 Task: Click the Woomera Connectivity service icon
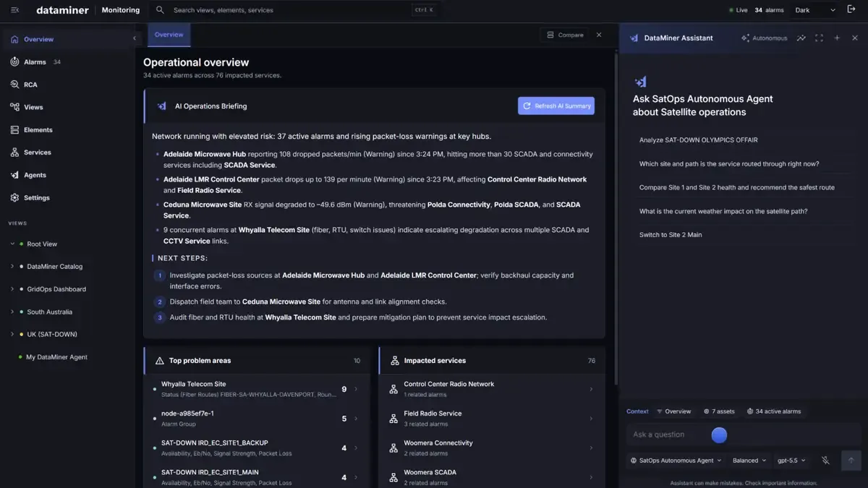393,448
